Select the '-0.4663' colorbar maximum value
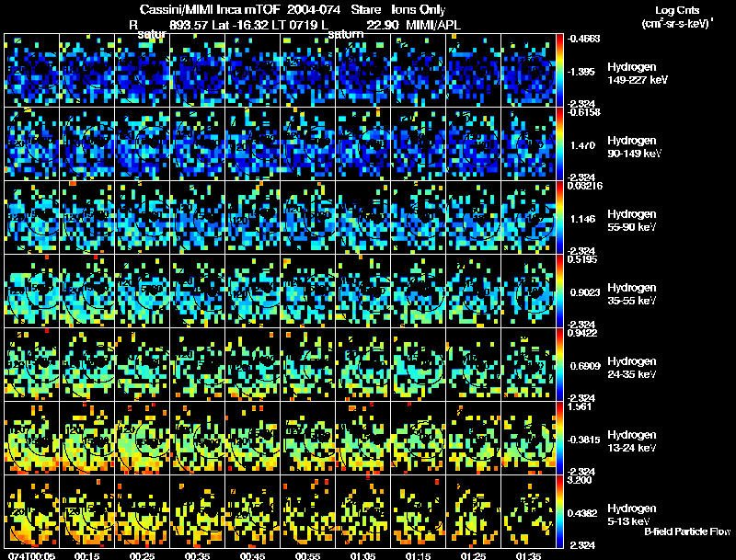Screen dimensions: 736x560 pyautogui.click(x=583, y=39)
